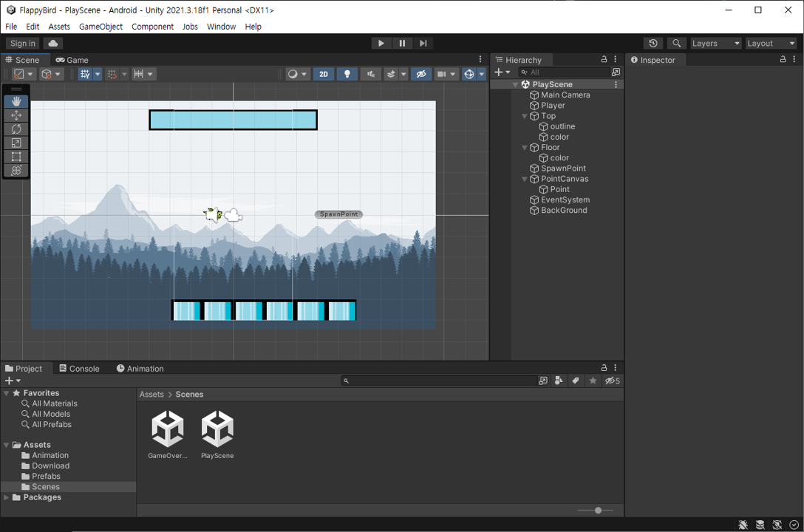Open the scene camera settings dropdown
Image resolution: width=804 pixels, height=532 pixels.
(446, 74)
